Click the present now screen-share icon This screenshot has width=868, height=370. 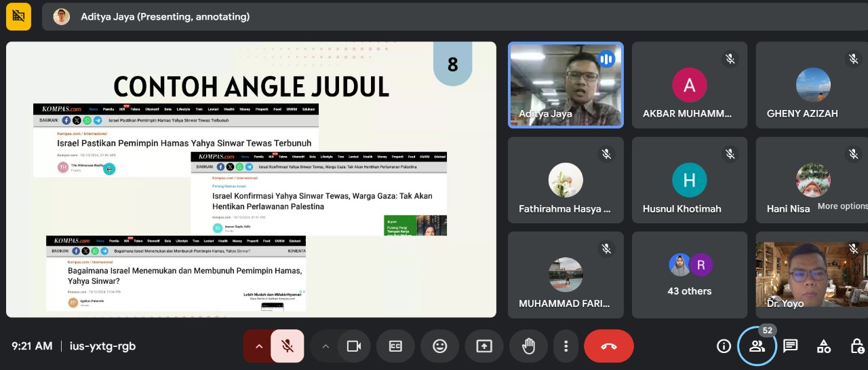tap(484, 346)
